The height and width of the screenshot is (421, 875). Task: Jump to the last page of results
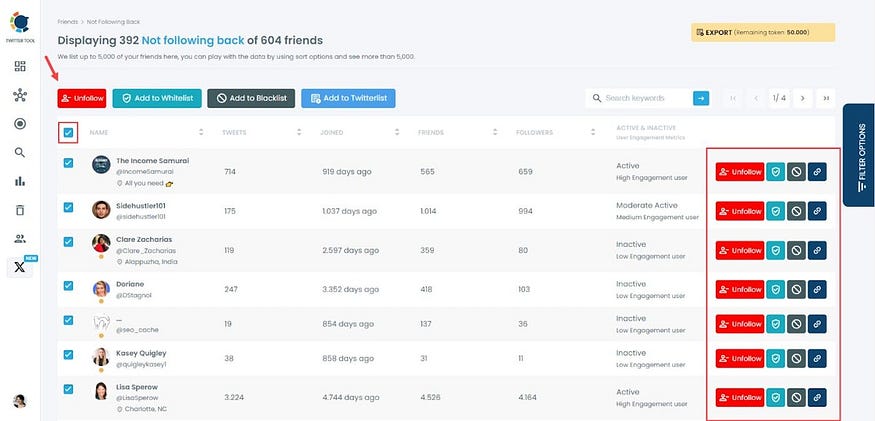826,98
